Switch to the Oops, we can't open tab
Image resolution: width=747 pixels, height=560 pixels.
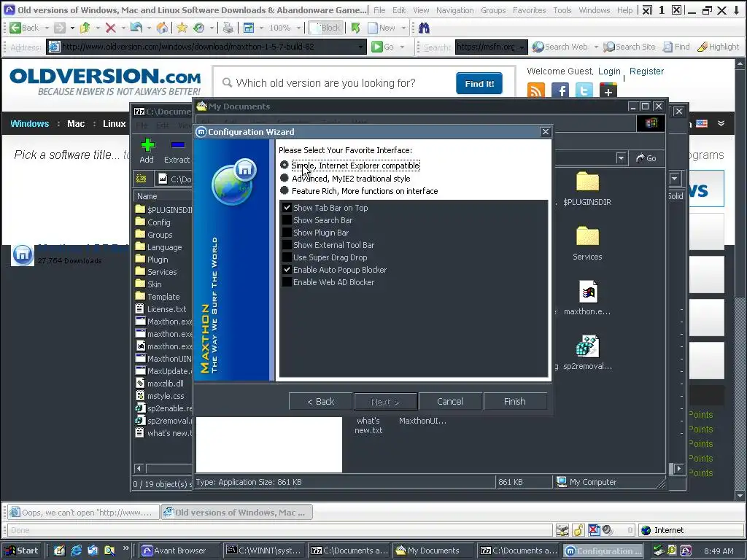point(82,513)
